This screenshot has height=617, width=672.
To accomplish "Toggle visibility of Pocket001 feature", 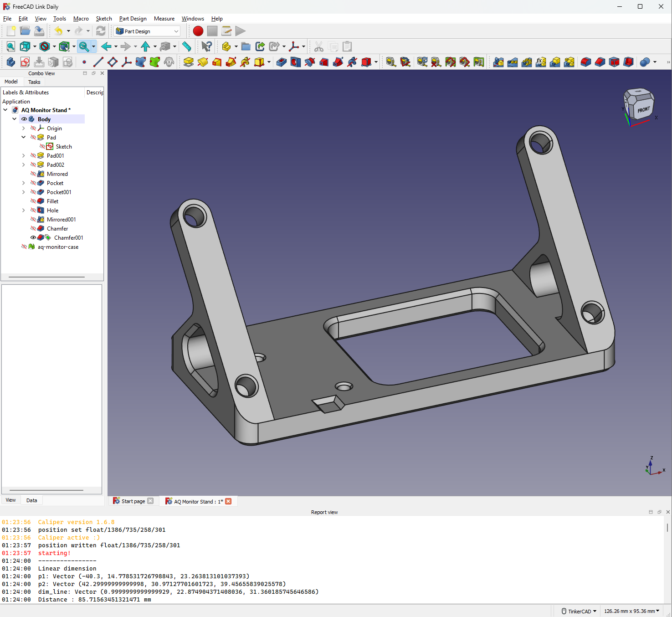I will (33, 192).
